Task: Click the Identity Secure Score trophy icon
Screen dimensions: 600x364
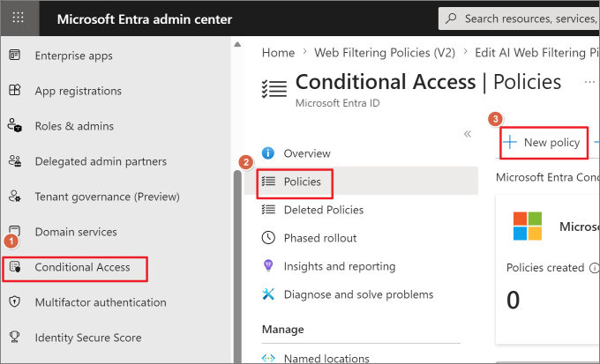Action: point(14,337)
